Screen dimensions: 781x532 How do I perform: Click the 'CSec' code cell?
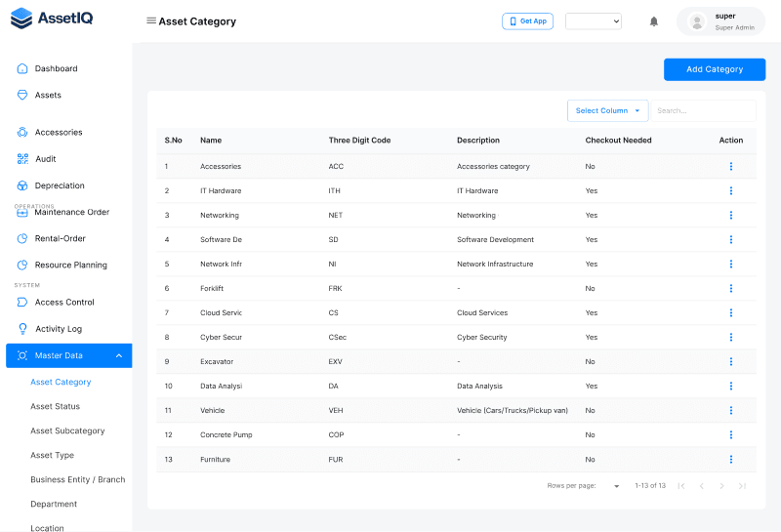point(337,337)
